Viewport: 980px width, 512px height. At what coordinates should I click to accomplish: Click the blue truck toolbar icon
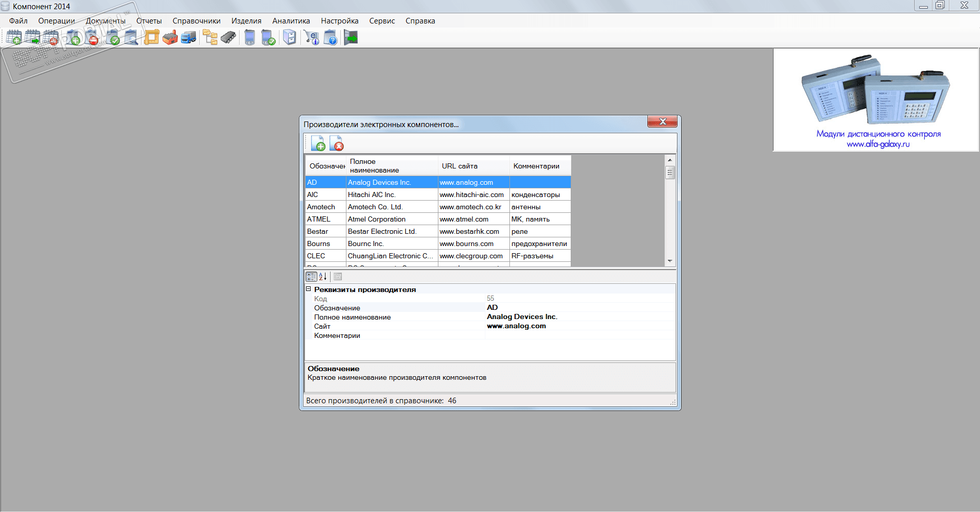coord(189,37)
